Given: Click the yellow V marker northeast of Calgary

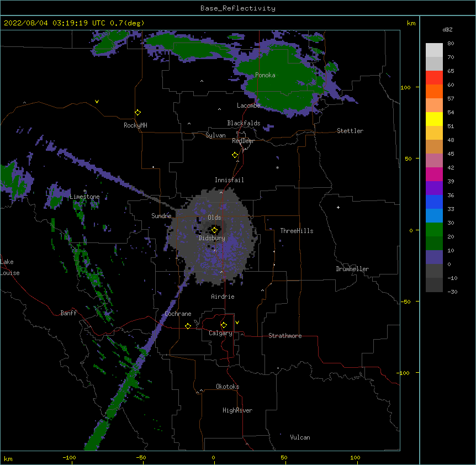Looking at the screenshot, I should pos(237,323).
